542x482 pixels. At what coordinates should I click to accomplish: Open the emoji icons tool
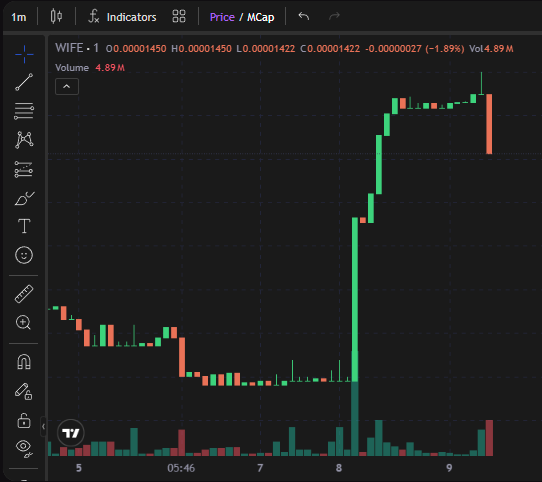24,255
